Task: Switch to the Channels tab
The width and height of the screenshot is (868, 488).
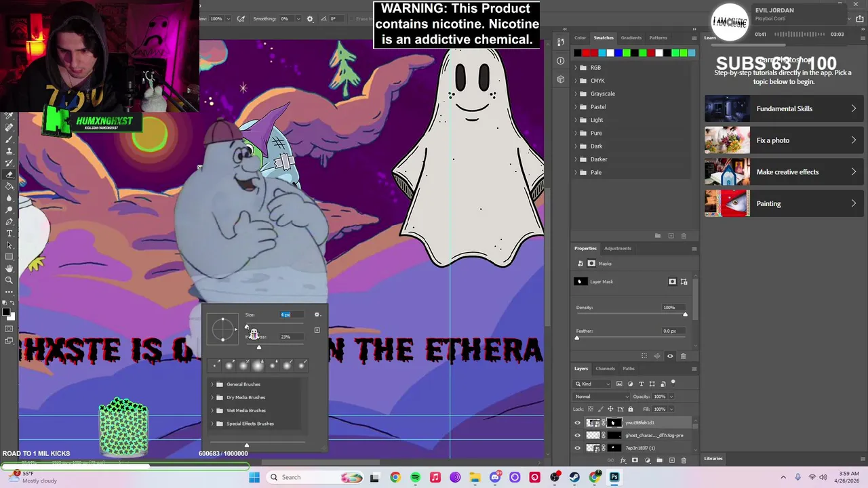Action: tap(605, 369)
